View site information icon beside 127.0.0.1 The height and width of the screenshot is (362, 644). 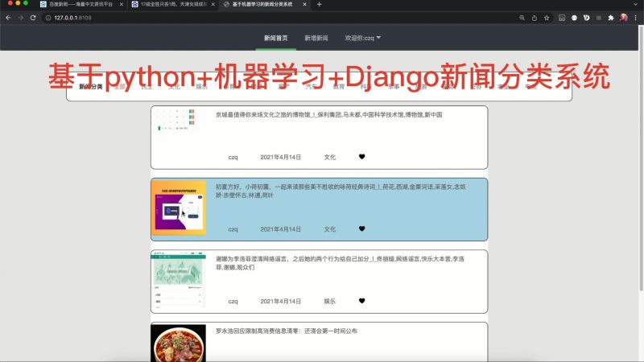click(48, 18)
